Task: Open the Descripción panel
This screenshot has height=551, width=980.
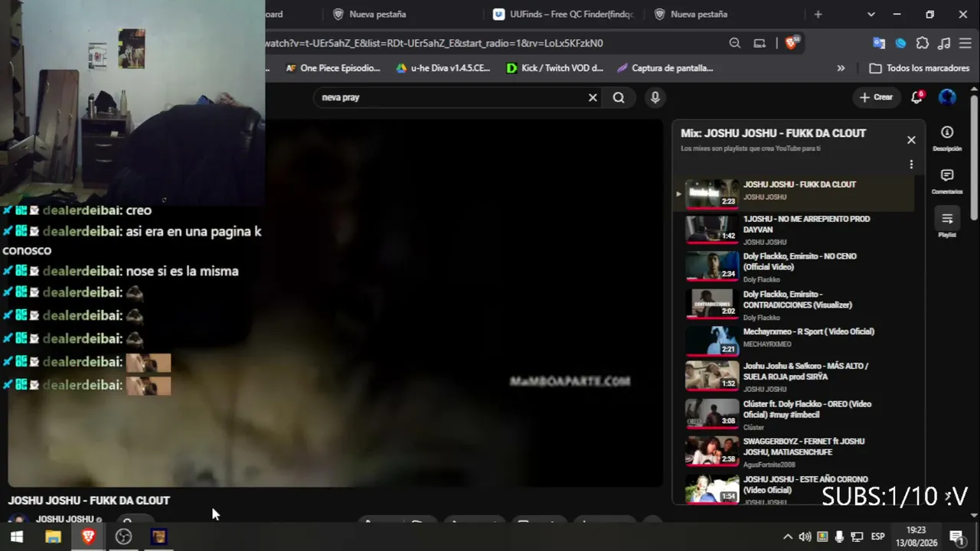Action: tap(947, 138)
